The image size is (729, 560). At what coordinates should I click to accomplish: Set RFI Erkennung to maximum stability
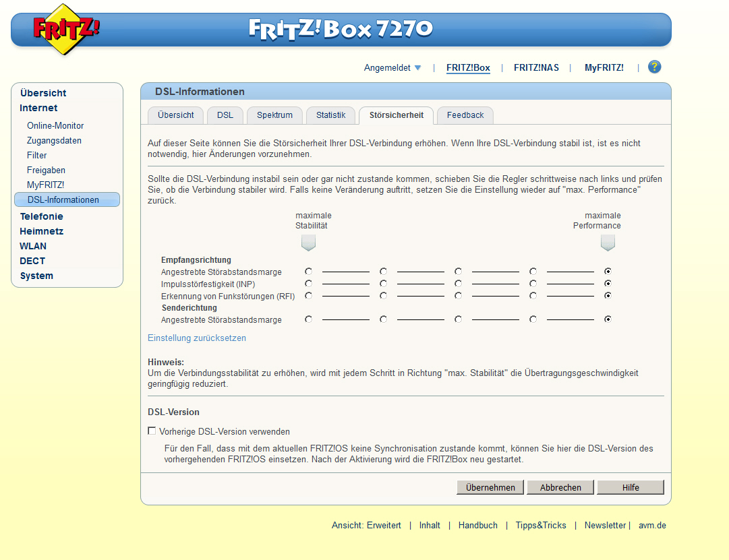click(x=308, y=296)
